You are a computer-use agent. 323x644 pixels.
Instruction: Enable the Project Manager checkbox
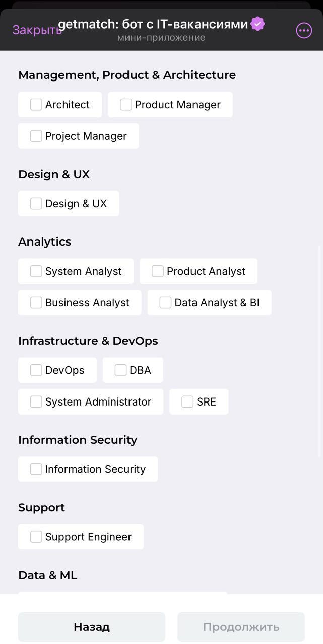click(x=36, y=136)
